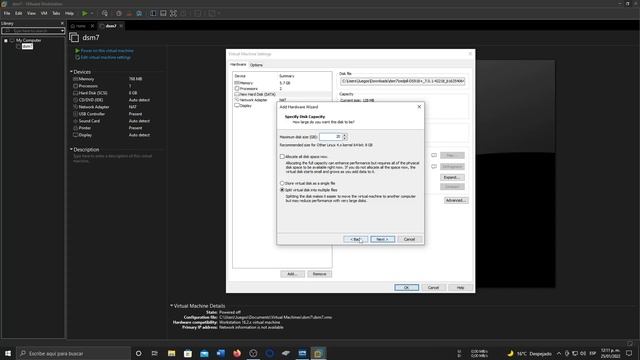Click the Next > button in wizard
The width and height of the screenshot is (640, 360).
click(x=382, y=239)
